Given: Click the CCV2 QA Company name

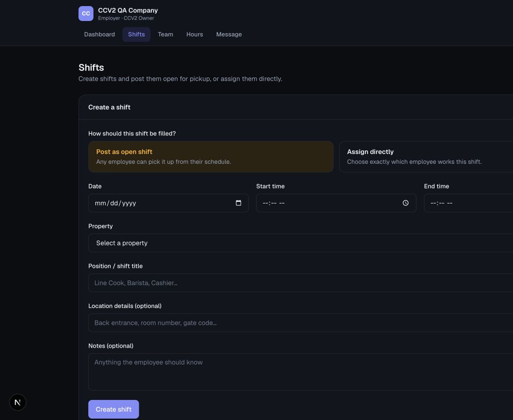Looking at the screenshot, I should point(128,10).
